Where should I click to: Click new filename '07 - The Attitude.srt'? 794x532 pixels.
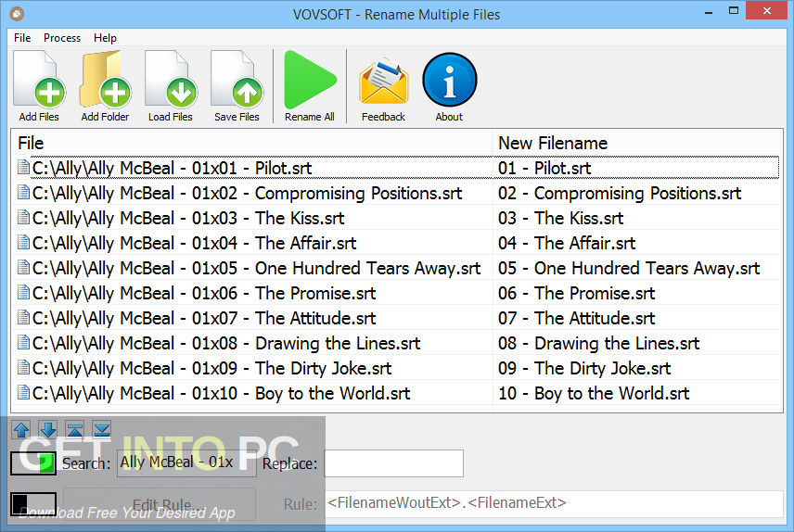coord(577,319)
